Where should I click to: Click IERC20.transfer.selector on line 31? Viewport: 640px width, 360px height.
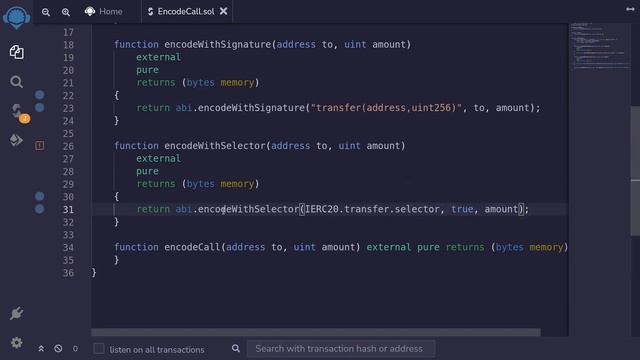point(372,209)
